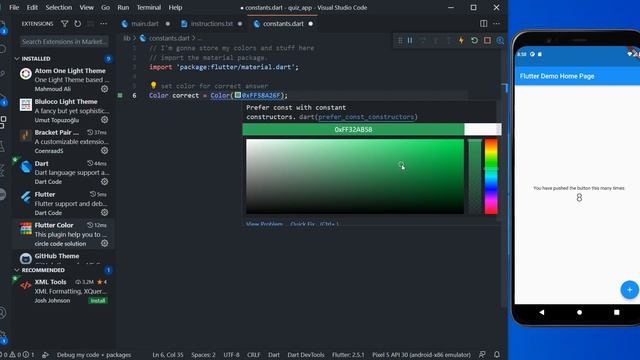Trigger Flutter hot reload lightning icon
The width and height of the screenshot is (640, 360).
click(461, 40)
